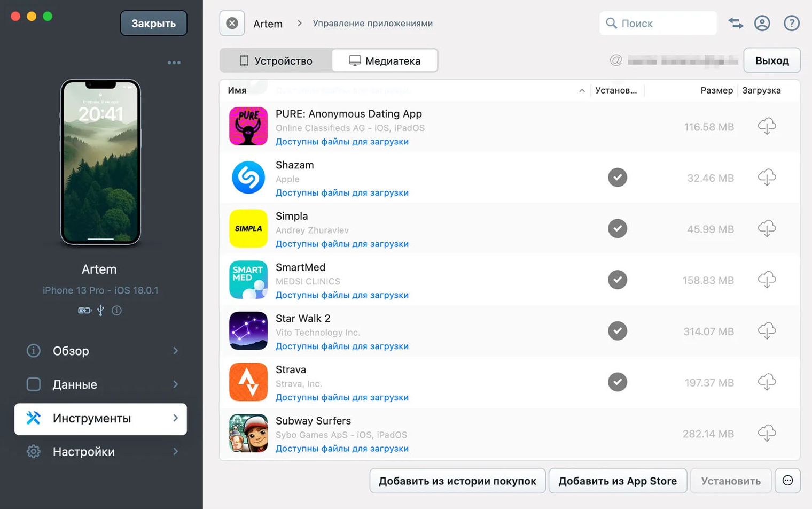812x509 pixels.
Task: Download Star Walk 2 via cloud icon
Action: pos(767,331)
